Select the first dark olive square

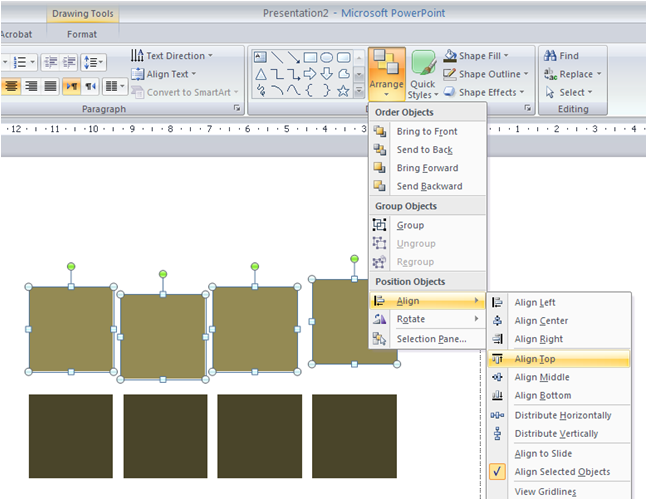coord(71,436)
